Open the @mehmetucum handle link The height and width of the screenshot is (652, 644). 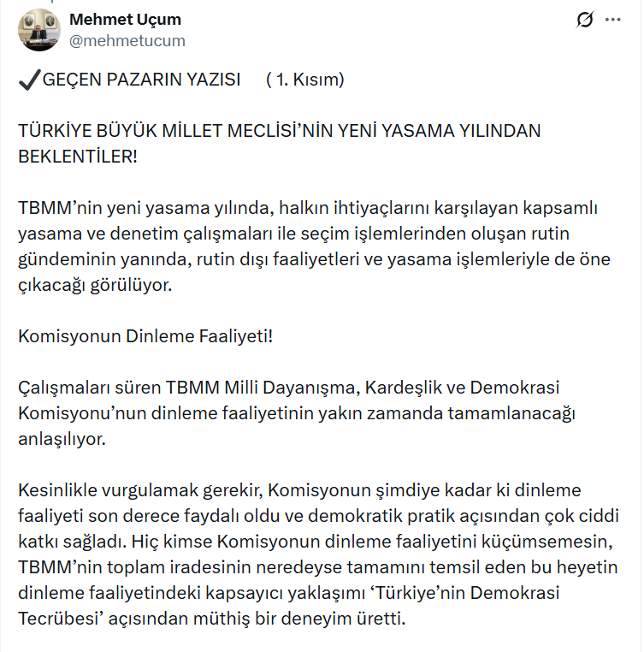pos(127,40)
